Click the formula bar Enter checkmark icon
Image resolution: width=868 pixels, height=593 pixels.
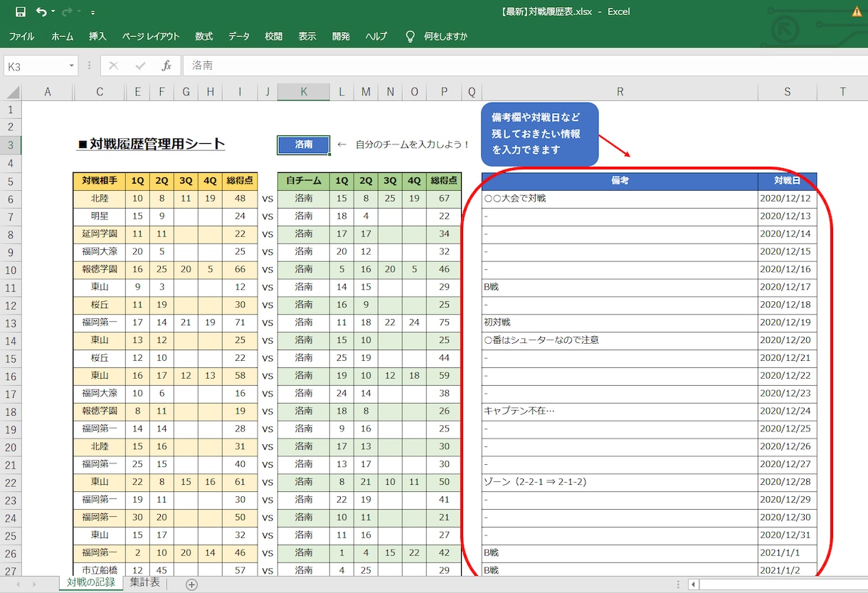(x=140, y=65)
